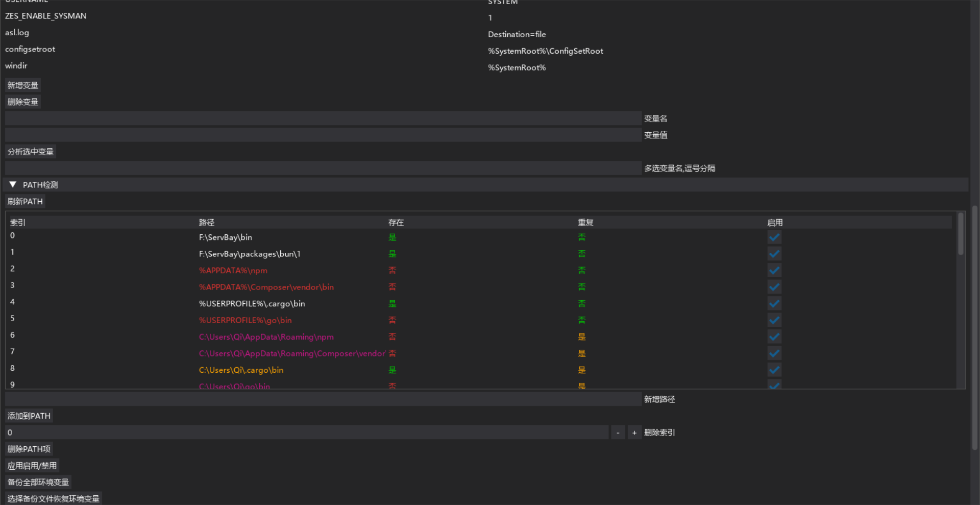Screen dimensions: 980x505
Task: Toggle enable checkbox for %APPDATA%\npm row
Action: click(x=774, y=271)
